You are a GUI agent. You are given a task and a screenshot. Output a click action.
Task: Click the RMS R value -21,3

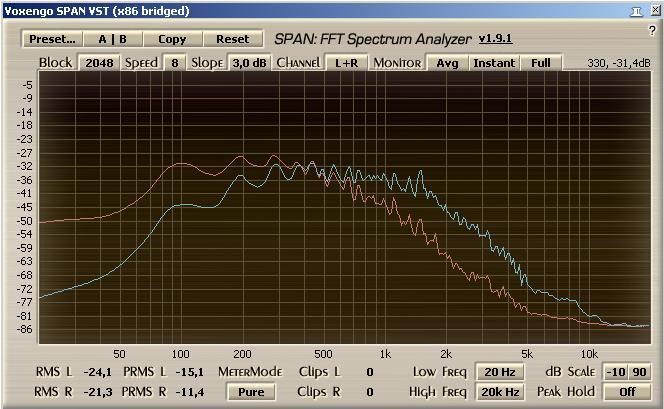point(98,392)
